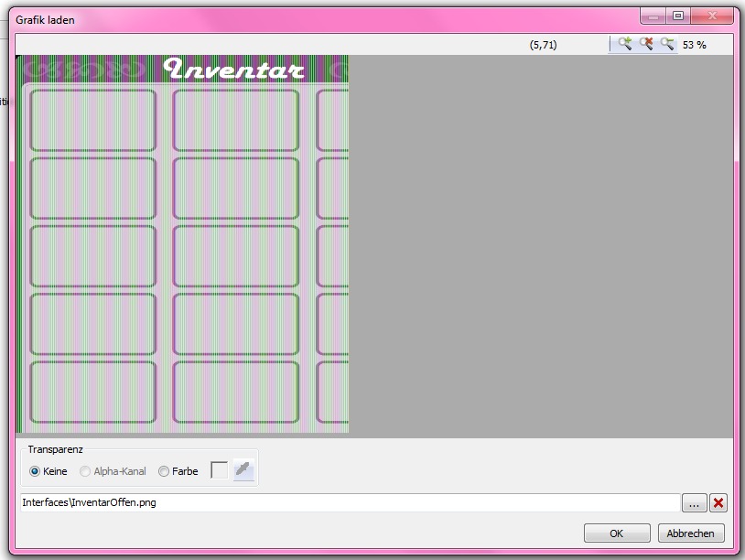
Task: Zoom in with the magnifier plus icon
Action: (x=625, y=44)
